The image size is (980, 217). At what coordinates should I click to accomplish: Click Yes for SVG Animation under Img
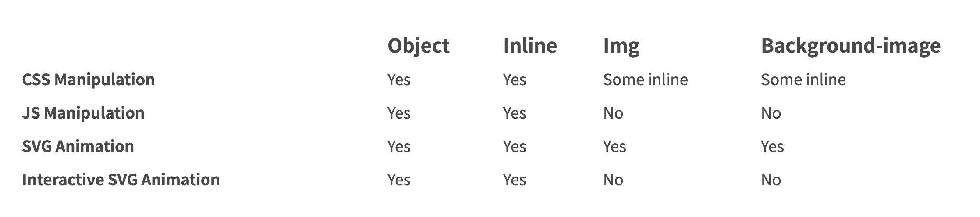click(x=614, y=147)
